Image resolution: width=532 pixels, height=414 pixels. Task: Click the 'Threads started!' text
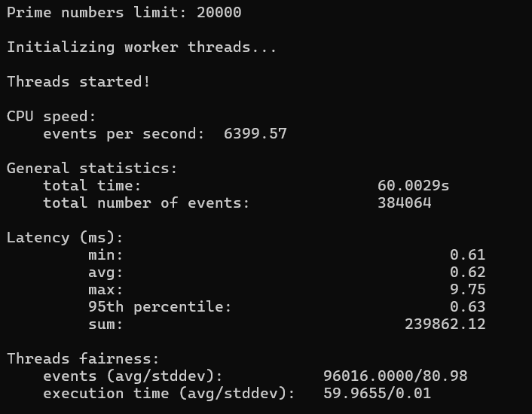(78, 81)
